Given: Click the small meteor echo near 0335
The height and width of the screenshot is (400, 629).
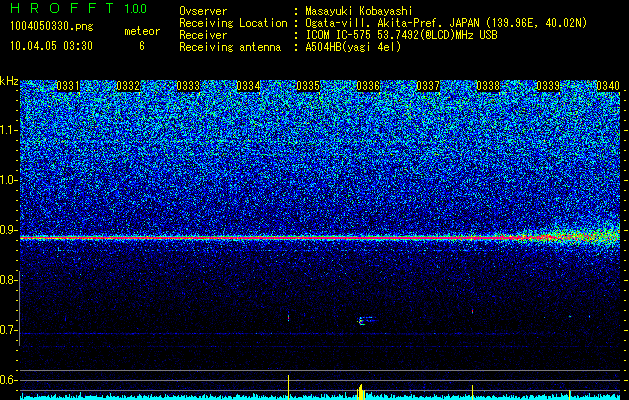Looking at the screenshot, I should (x=288, y=318).
